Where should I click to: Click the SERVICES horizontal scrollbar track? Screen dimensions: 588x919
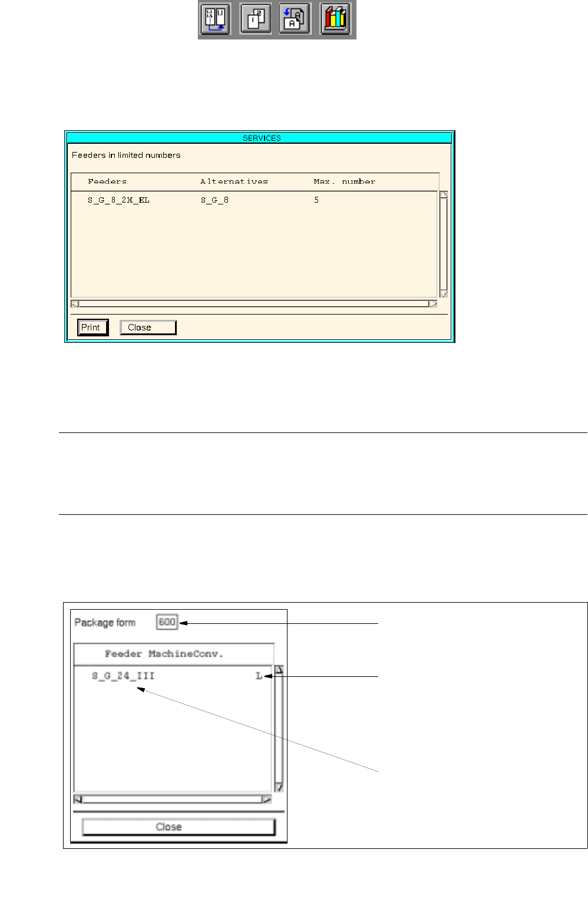[254, 304]
